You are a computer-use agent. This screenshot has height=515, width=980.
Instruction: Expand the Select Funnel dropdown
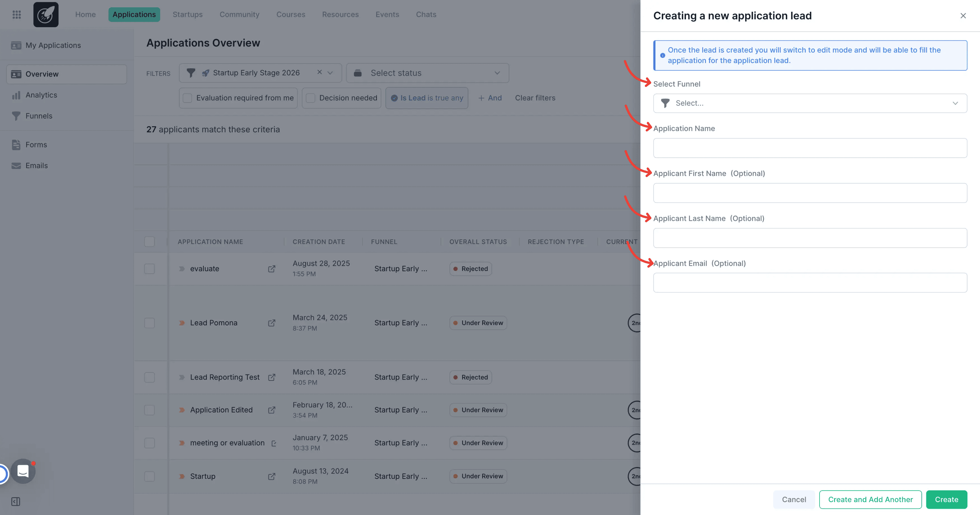[x=810, y=103]
